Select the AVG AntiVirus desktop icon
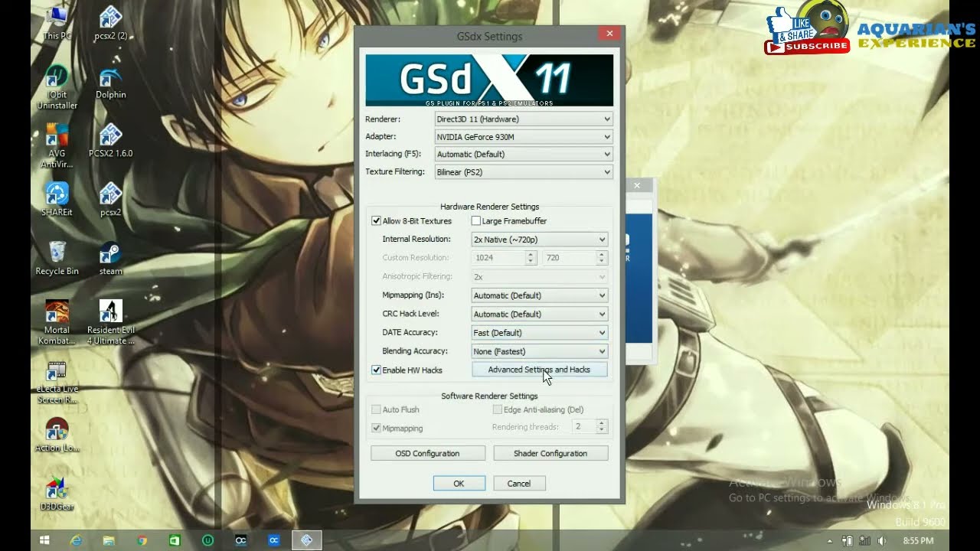 [57, 145]
